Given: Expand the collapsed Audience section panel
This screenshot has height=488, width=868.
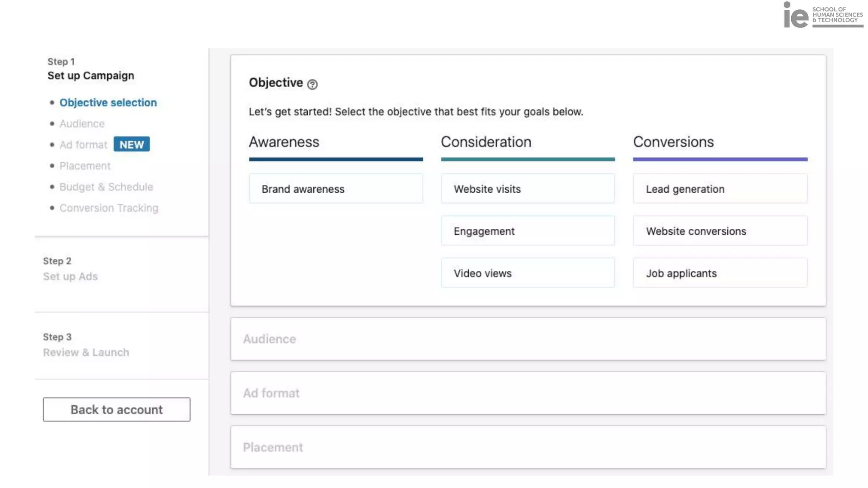Looking at the screenshot, I should (528, 339).
